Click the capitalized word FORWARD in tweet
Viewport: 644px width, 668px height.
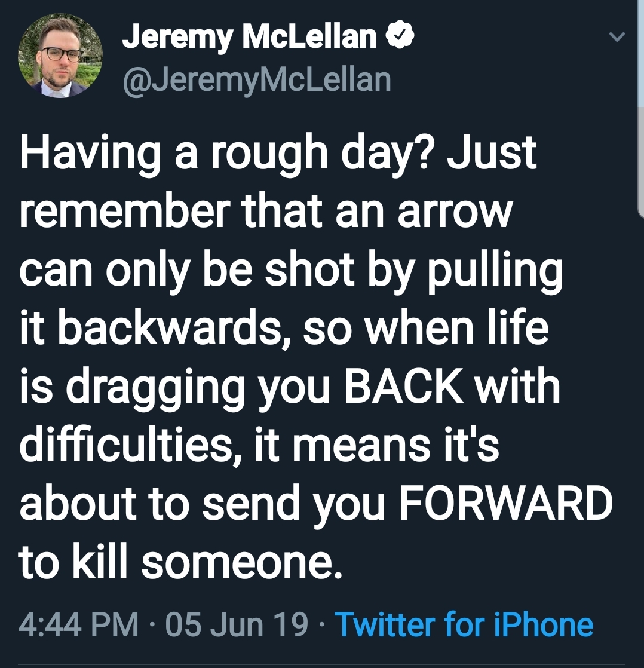(x=505, y=503)
